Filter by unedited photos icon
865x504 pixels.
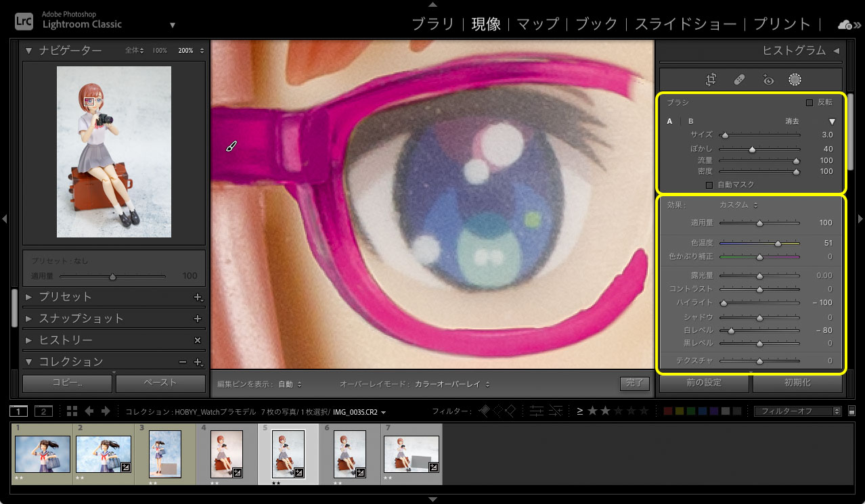click(556, 411)
